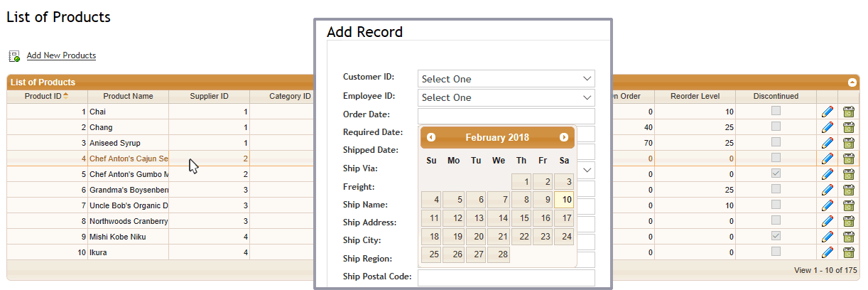Sort by the Product Name column header

point(128,96)
